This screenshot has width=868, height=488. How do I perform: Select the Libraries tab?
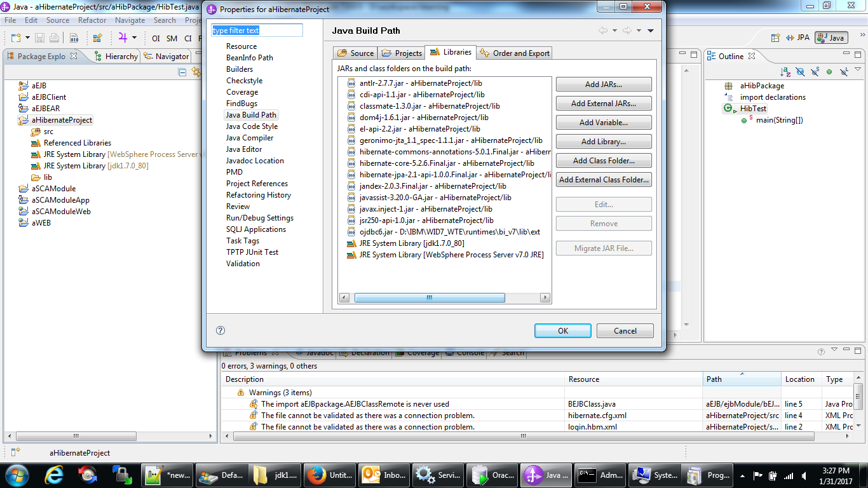(x=451, y=52)
